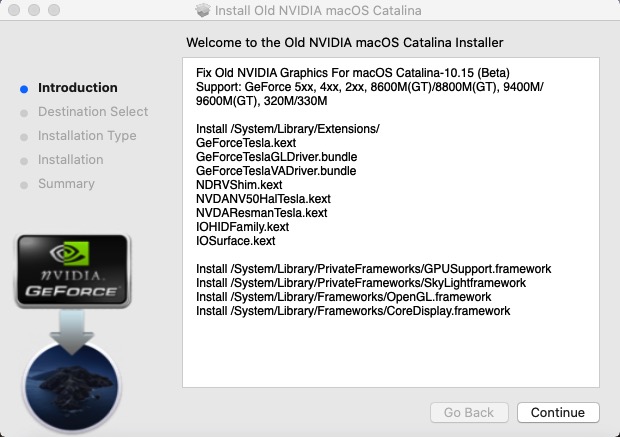Select the Installation step in the sidebar
Image resolution: width=620 pixels, height=438 pixels.
70,160
